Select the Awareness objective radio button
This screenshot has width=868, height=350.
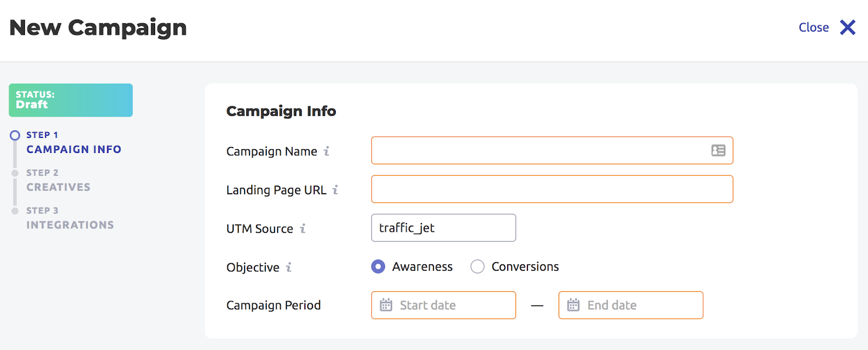[x=378, y=266]
